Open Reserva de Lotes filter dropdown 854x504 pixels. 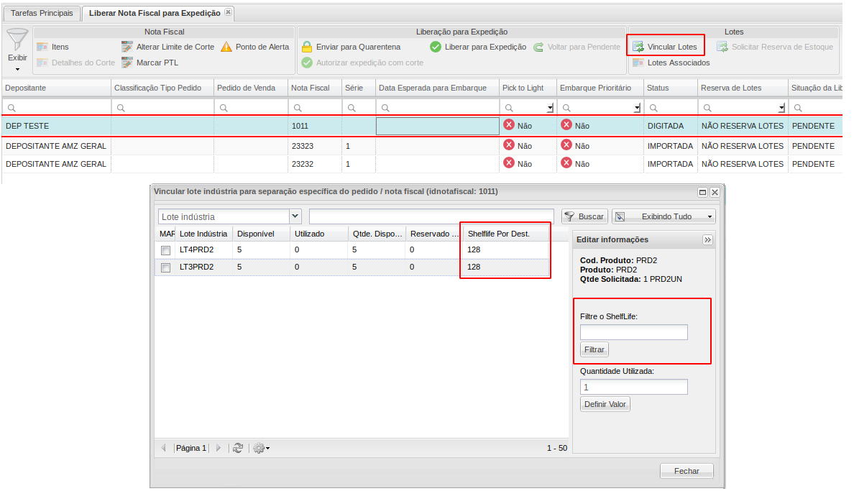pyautogui.click(x=782, y=109)
